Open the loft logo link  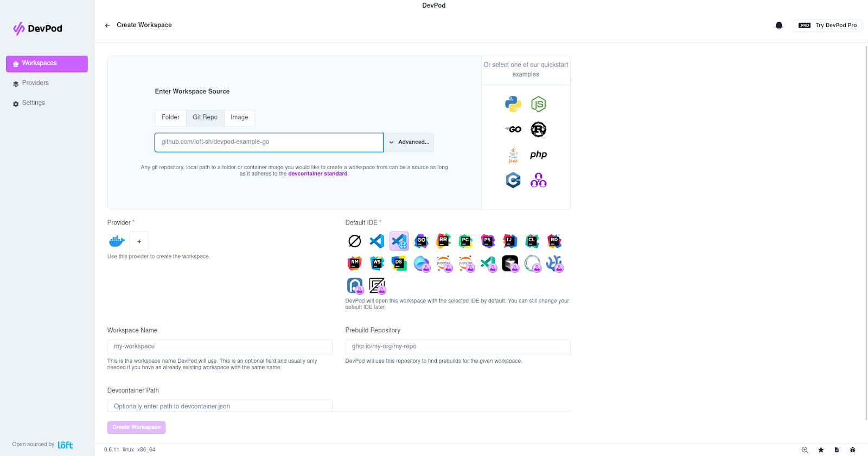pos(65,445)
